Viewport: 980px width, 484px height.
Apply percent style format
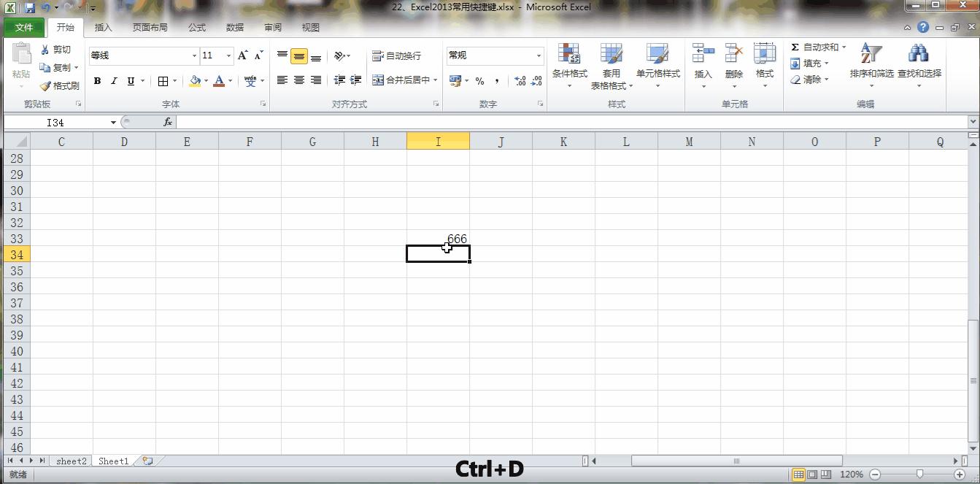479,81
